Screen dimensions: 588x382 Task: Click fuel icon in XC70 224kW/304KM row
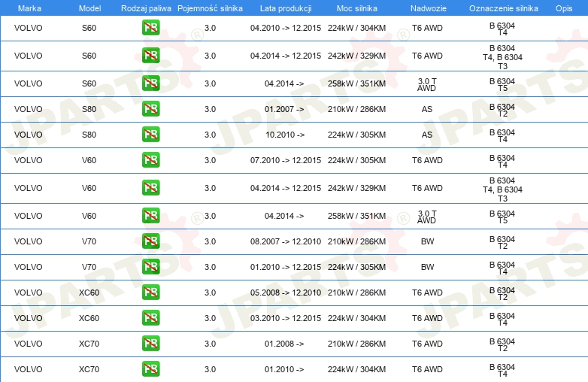(150, 369)
